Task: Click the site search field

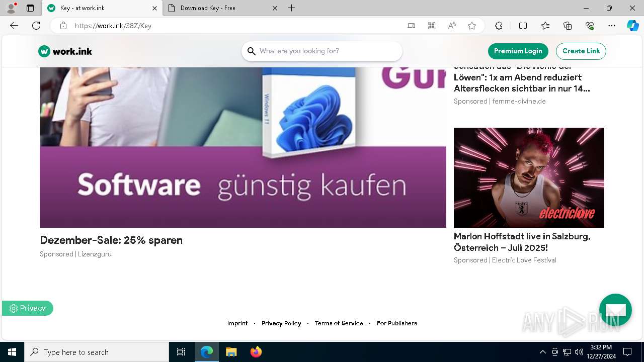Action: click(322, 51)
